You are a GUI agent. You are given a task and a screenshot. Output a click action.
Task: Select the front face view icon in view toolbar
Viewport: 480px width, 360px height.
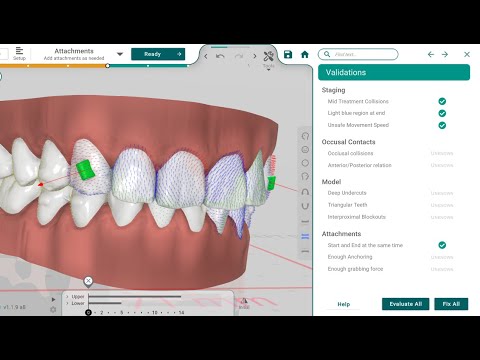tap(305, 150)
